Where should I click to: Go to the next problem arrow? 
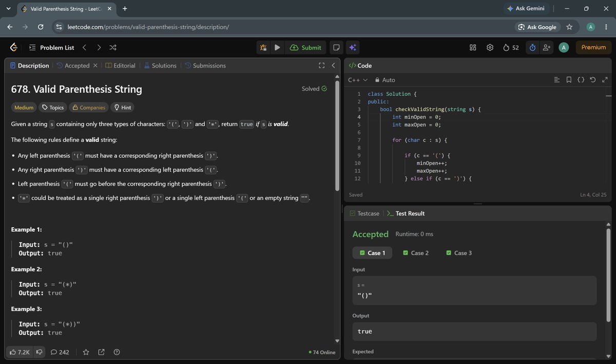tap(99, 48)
